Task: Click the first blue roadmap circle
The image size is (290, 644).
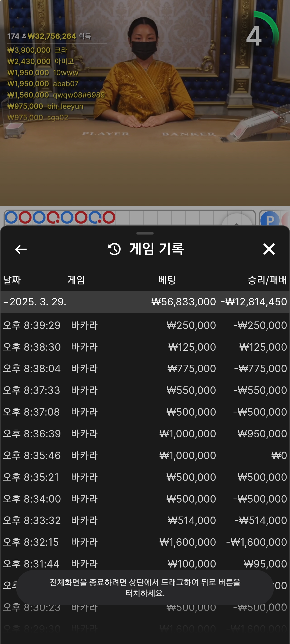Action: click(11, 217)
